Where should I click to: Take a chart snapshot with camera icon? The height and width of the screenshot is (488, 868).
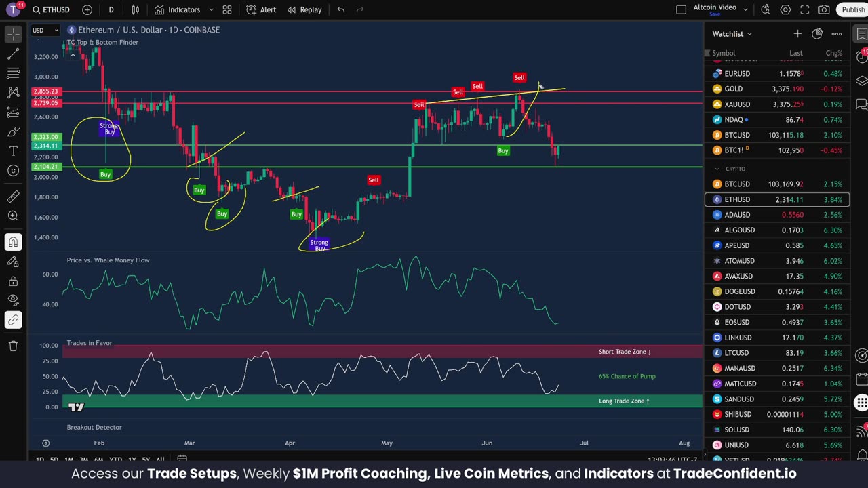pyautogui.click(x=824, y=9)
